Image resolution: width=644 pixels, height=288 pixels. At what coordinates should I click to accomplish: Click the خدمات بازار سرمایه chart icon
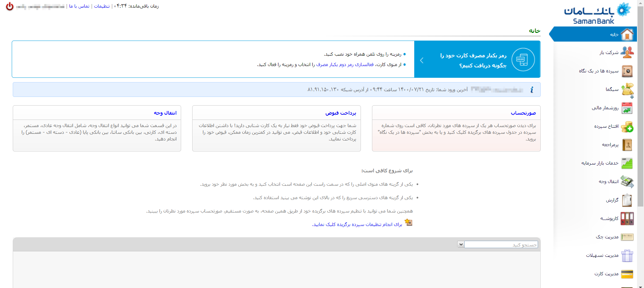(627, 163)
